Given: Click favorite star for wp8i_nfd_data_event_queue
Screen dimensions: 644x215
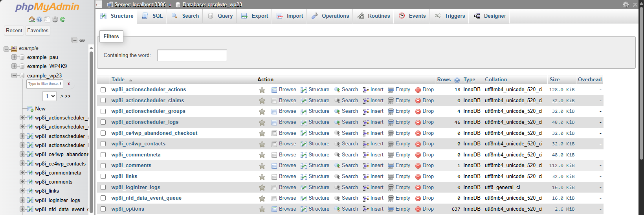Looking at the screenshot, I should point(262,198).
